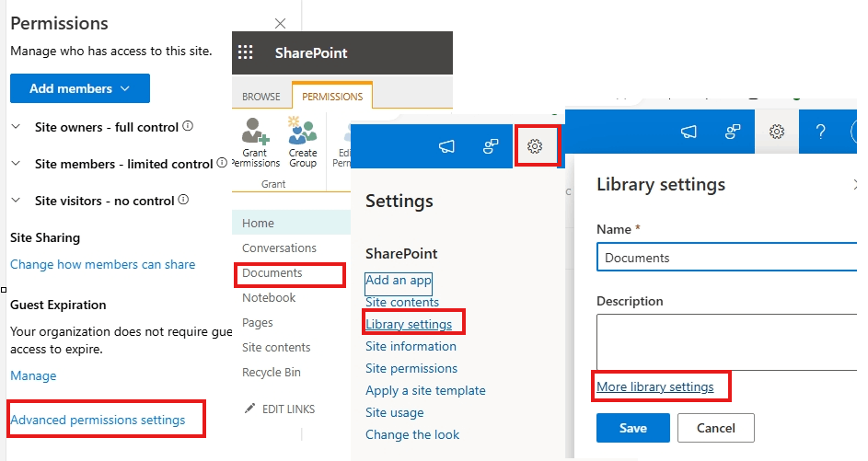Open Site permissions link
The image size is (868, 461).
tap(411, 369)
